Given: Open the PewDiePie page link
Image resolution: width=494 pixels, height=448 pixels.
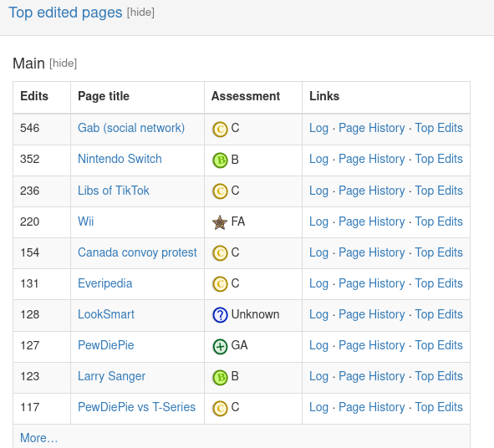Looking at the screenshot, I should coord(106,345).
